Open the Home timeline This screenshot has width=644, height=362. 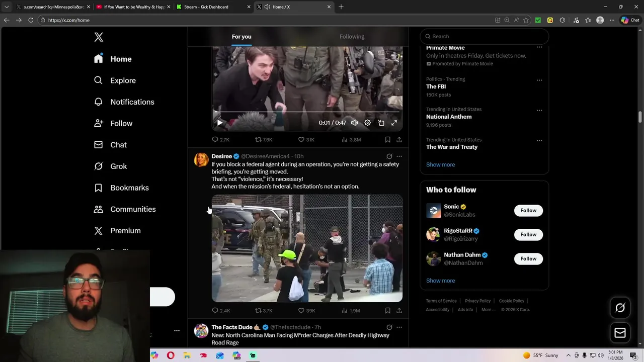tap(113, 59)
